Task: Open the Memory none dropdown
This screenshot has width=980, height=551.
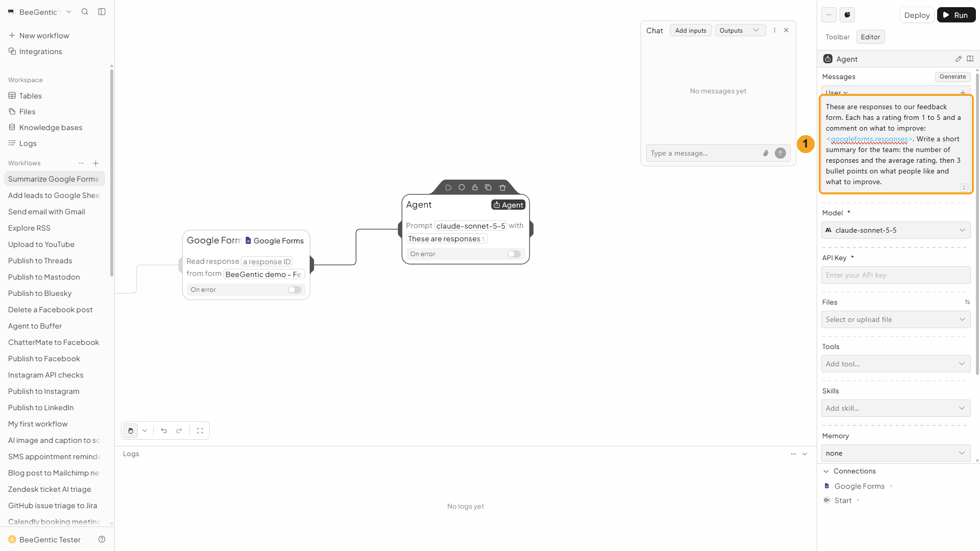Action: click(x=896, y=453)
